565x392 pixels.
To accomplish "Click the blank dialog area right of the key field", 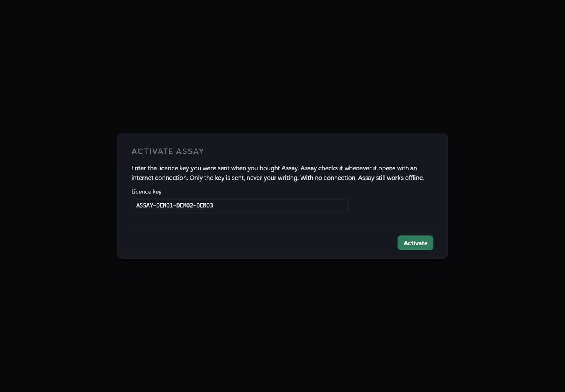I will click(391, 205).
